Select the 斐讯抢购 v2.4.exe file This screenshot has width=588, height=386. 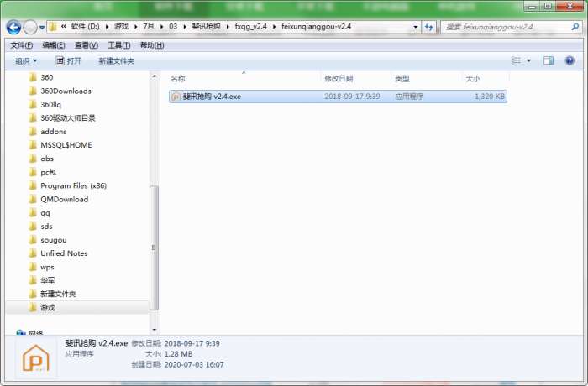coord(338,96)
